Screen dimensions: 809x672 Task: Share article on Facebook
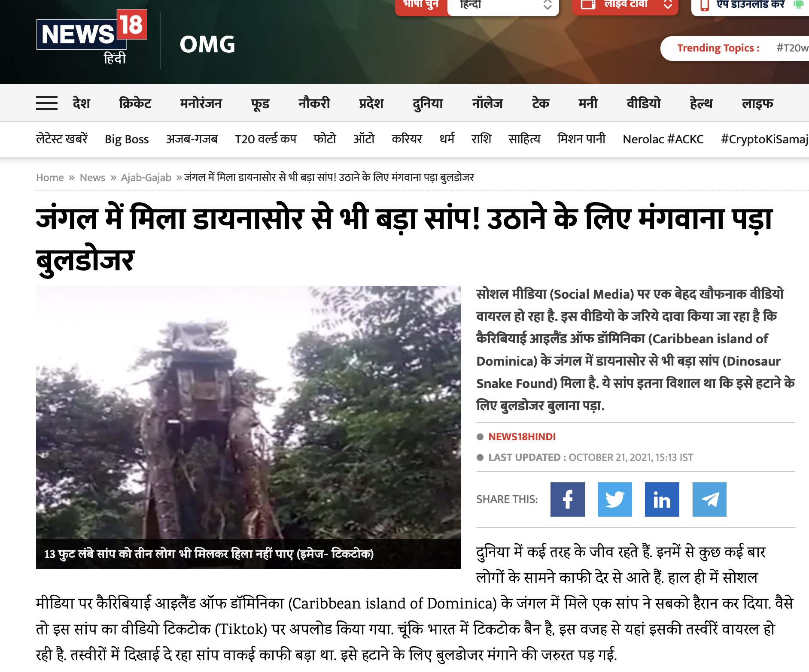pos(567,499)
